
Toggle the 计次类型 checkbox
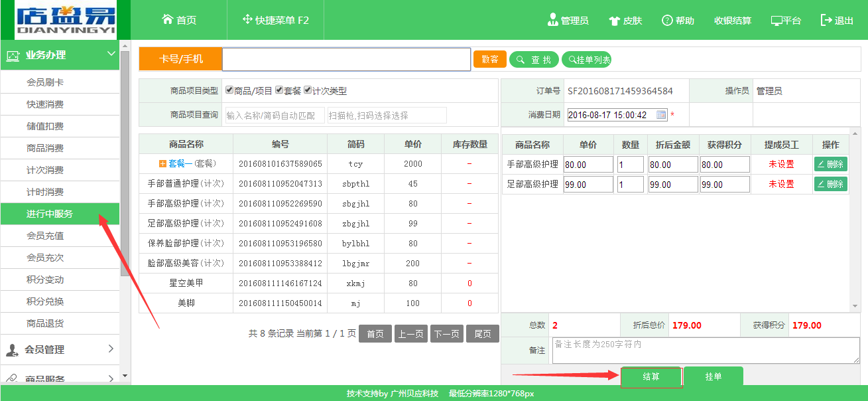click(x=308, y=90)
